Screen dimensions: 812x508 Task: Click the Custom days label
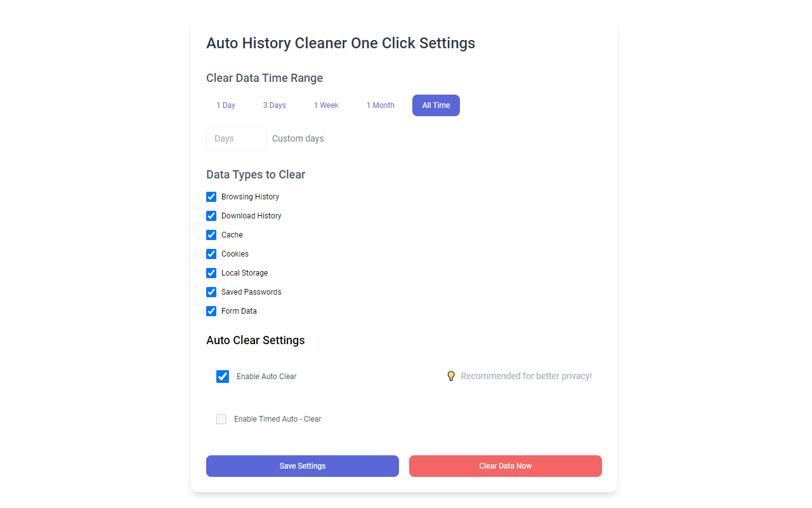(298, 138)
